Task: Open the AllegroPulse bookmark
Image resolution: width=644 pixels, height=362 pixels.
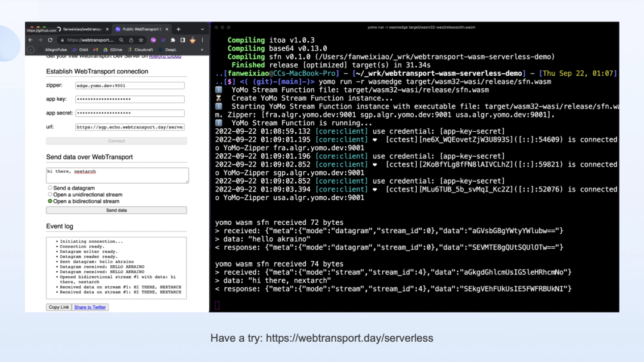Action: [x=52, y=49]
